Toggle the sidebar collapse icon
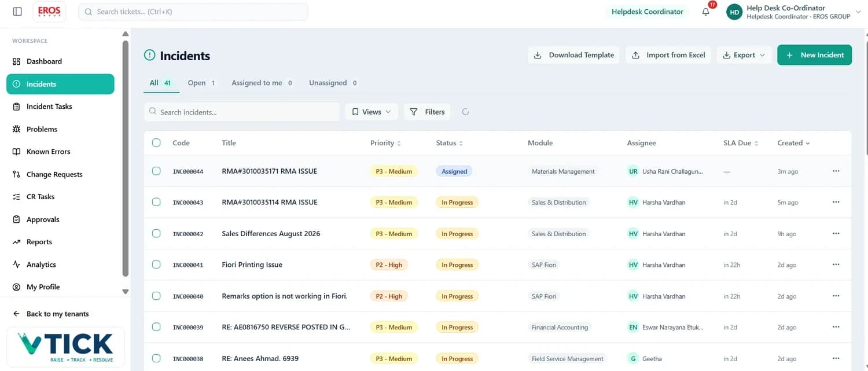The image size is (868, 371). coord(17,12)
